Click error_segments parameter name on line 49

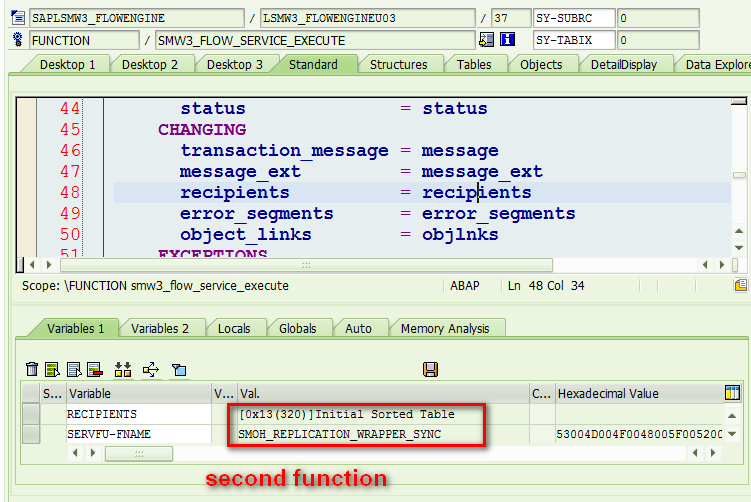click(x=257, y=214)
